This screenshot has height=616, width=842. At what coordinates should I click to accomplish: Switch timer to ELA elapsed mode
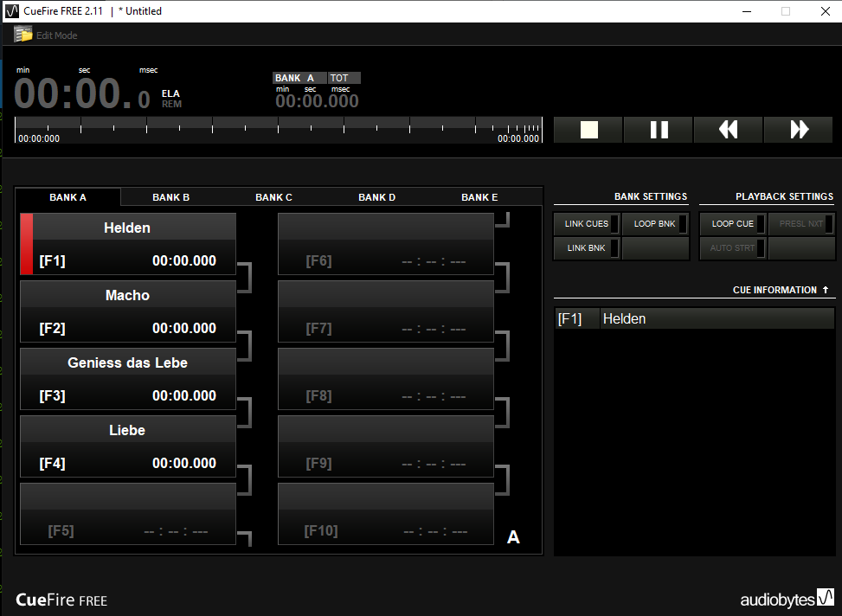tap(170, 93)
